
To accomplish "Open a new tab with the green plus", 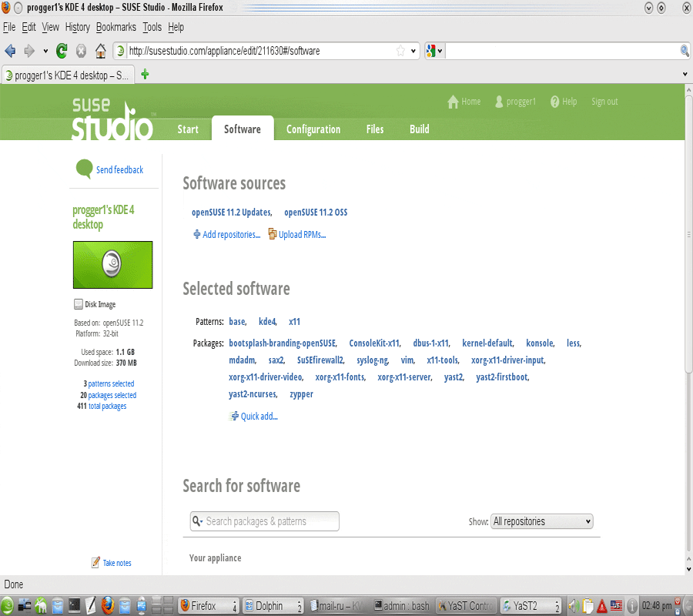I will click(145, 74).
